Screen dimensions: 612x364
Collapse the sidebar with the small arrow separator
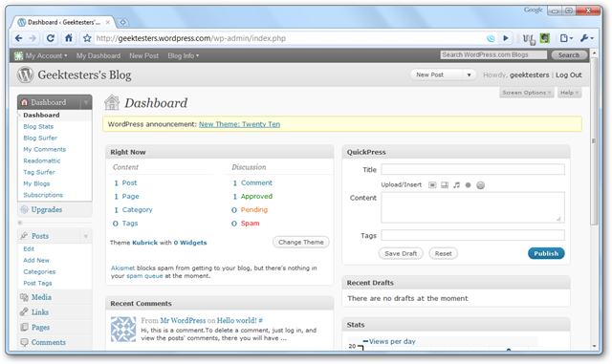coord(20,223)
